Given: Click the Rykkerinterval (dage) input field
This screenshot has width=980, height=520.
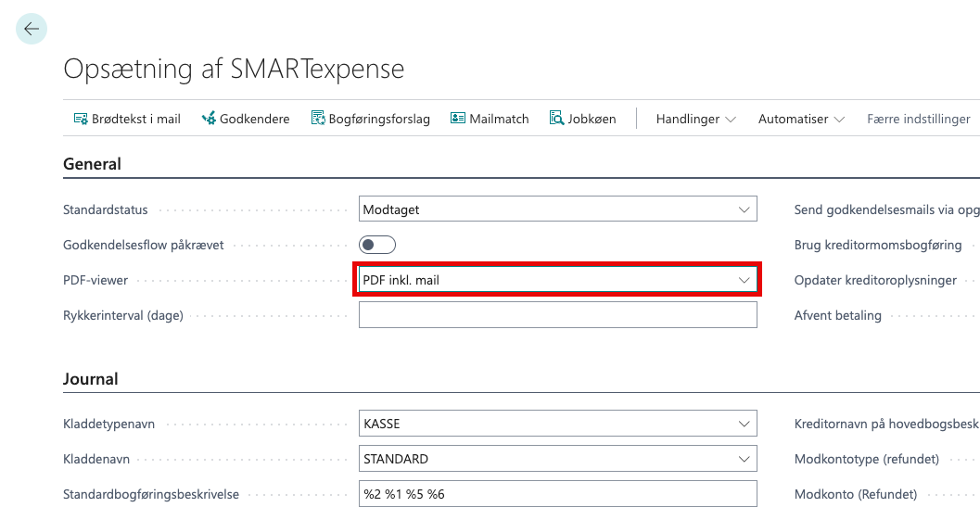Looking at the screenshot, I should (x=557, y=315).
